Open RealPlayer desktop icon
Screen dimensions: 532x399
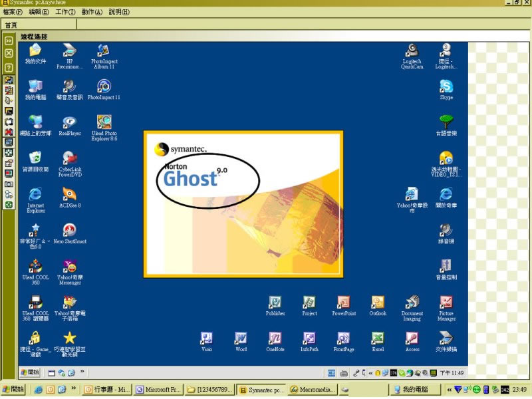(x=70, y=126)
